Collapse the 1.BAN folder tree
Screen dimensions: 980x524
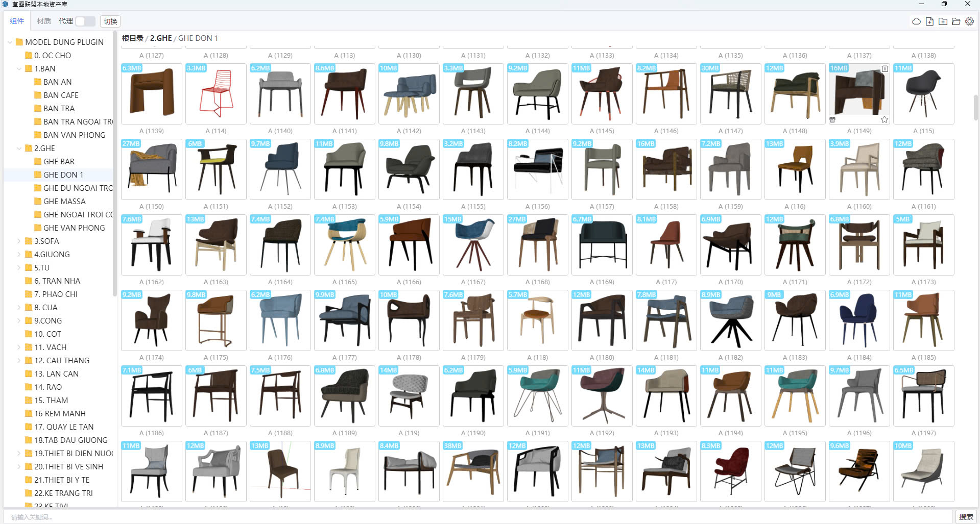pos(19,69)
